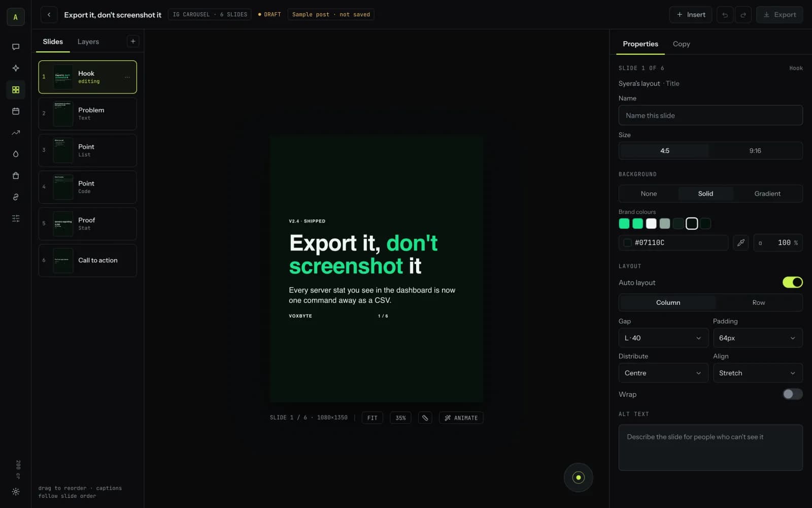
Task: Go back with the left chevron button
Action: tap(49, 15)
